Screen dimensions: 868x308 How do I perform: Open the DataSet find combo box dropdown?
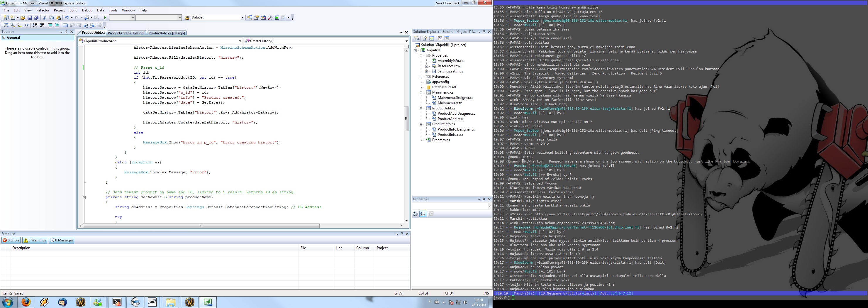click(242, 18)
